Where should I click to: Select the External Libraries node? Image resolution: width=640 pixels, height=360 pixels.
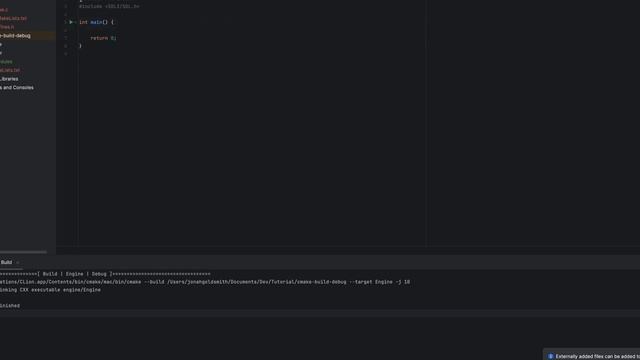click(9, 79)
